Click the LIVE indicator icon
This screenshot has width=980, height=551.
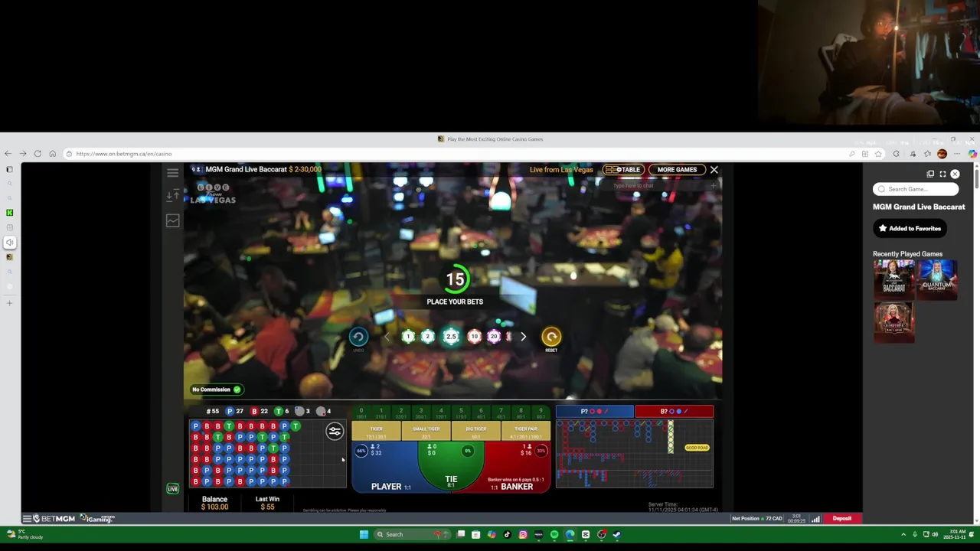click(173, 488)
